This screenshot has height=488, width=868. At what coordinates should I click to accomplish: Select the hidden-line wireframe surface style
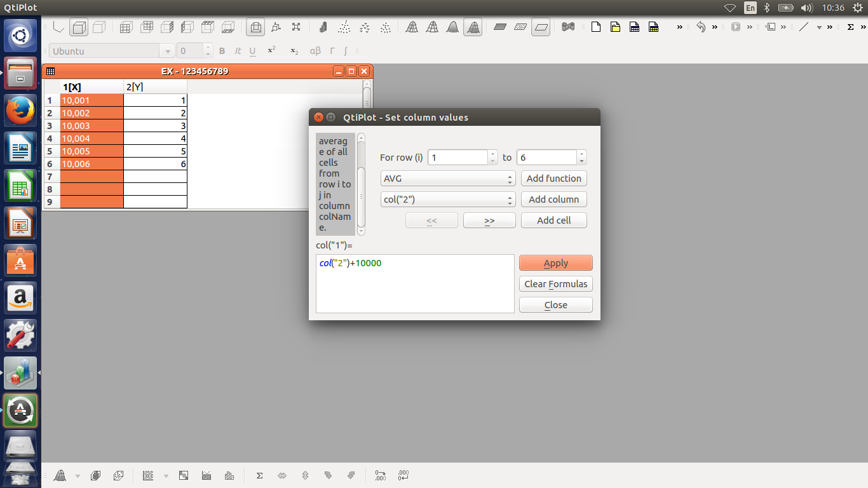click(432, 27)
